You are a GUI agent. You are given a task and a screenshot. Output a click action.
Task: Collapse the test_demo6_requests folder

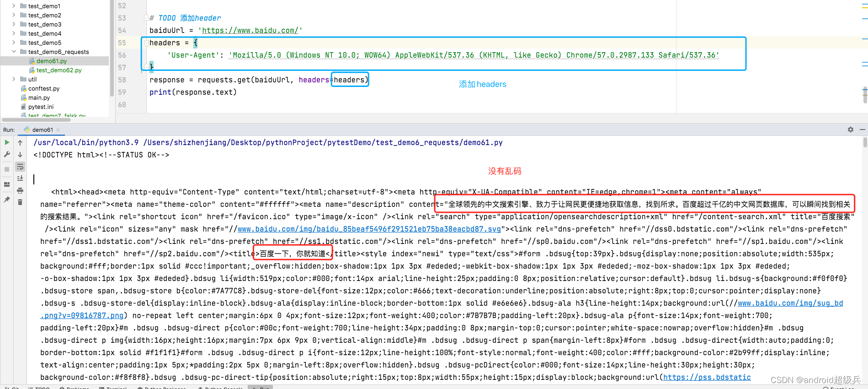[14, 52]
